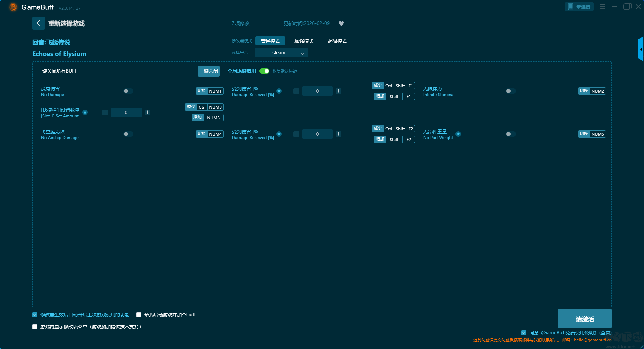Click the restore default hotkeys link
Image resolution: width=644 pixels, height=349 pixels.
[284, 71]
